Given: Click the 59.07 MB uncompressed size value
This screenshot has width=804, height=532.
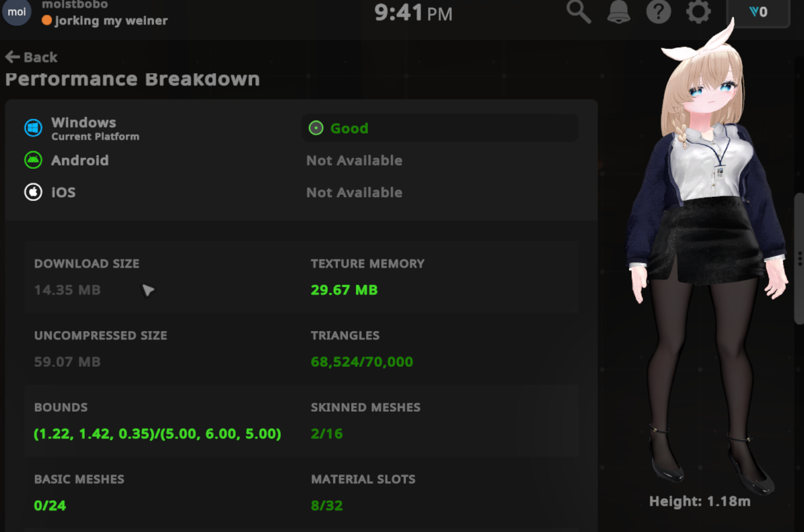Looking at the screenshot, I should pos(67,362).
